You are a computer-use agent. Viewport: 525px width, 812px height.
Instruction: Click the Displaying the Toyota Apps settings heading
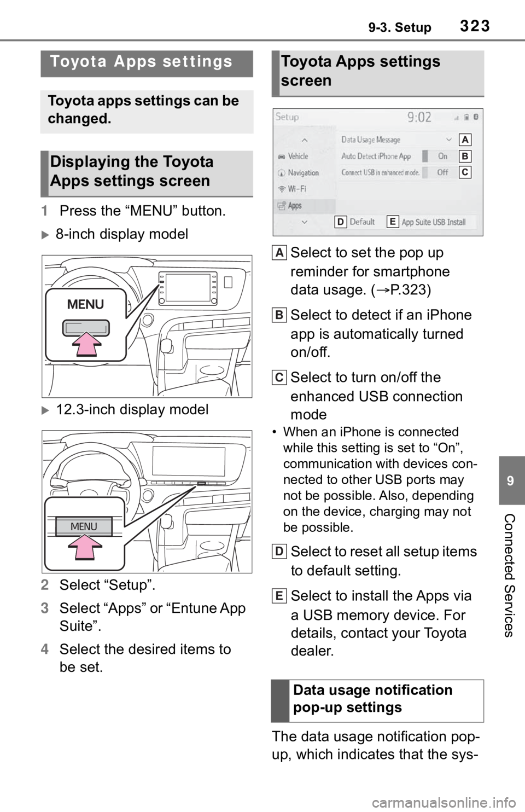[x=132, y=171]
